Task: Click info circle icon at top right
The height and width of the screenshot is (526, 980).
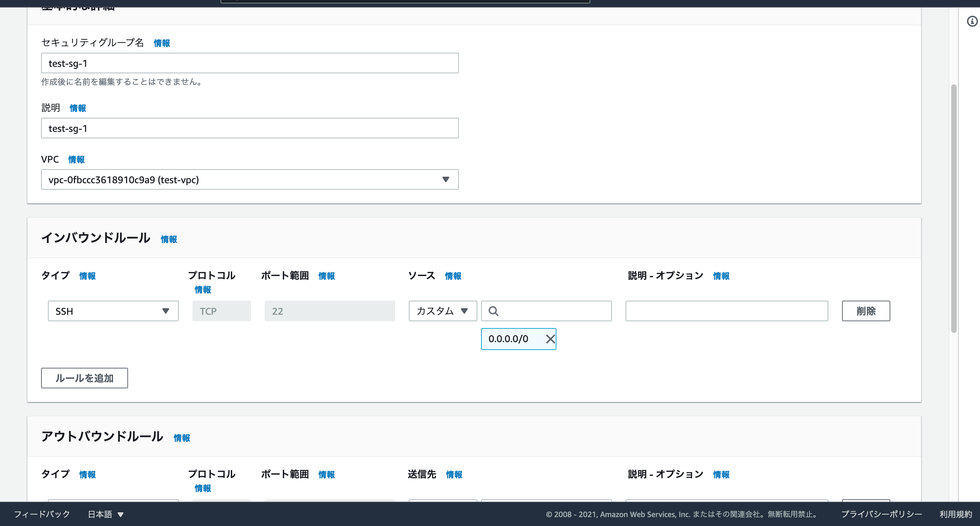Action: [x=972, y=21]
